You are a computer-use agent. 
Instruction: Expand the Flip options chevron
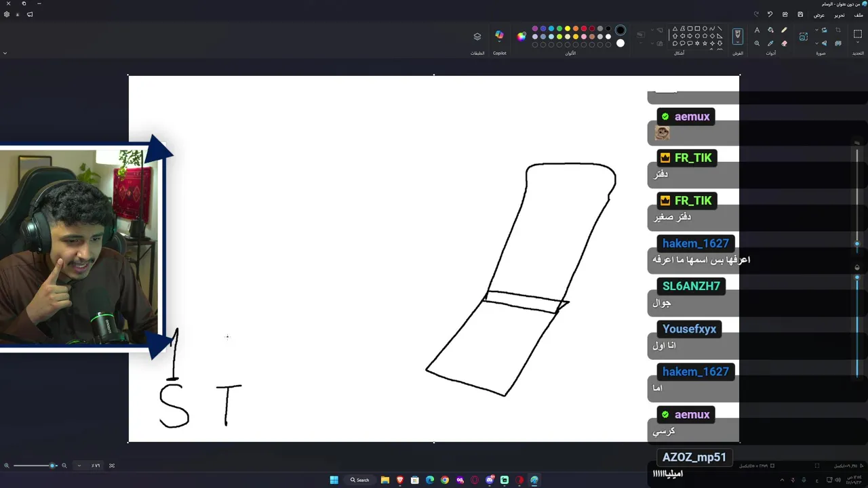[816, 43]
